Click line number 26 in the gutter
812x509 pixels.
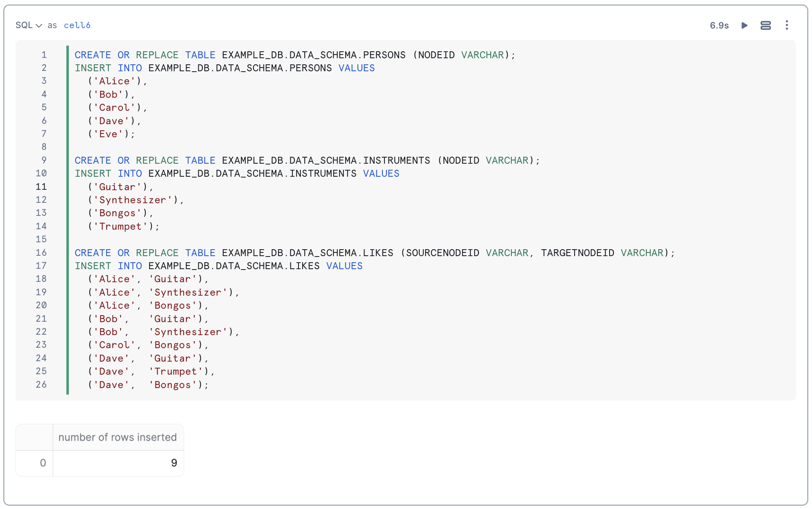[x=41, y=385]
